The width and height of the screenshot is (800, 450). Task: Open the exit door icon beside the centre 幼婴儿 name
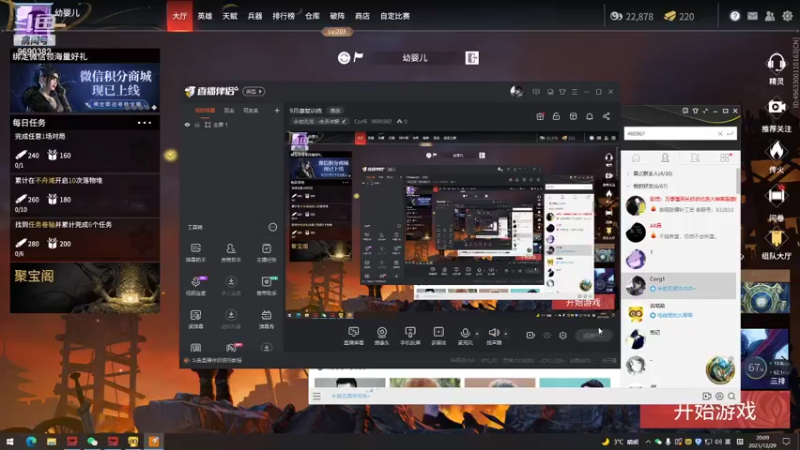(472, 58)
